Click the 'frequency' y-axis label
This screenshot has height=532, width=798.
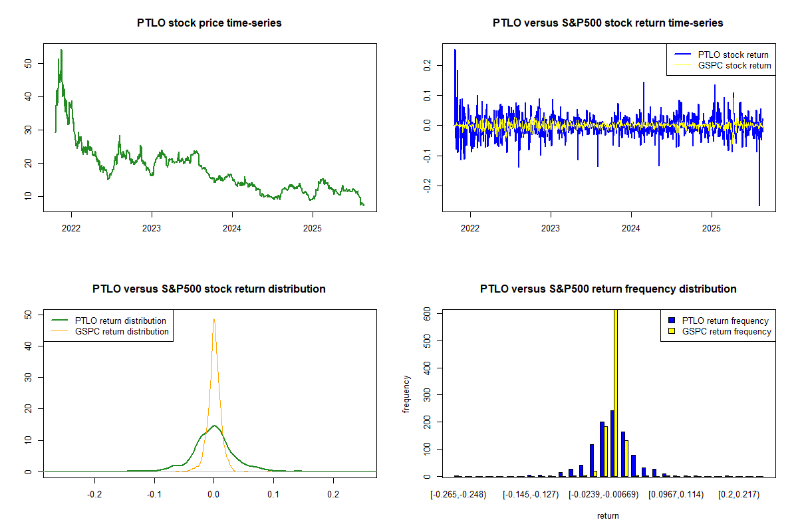406,394
